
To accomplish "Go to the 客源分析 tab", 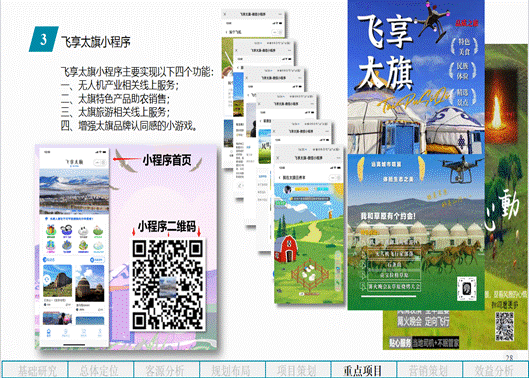I will click(x=166, y=370).
